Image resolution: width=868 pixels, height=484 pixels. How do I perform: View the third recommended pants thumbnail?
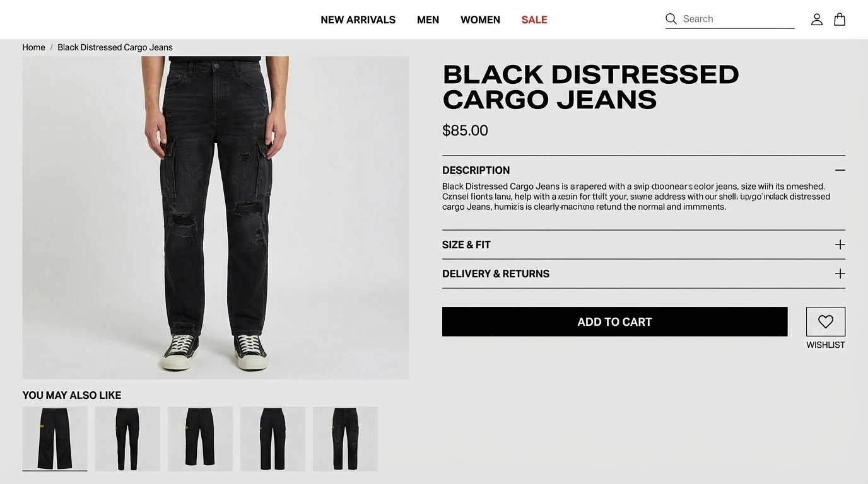[200, 439]
